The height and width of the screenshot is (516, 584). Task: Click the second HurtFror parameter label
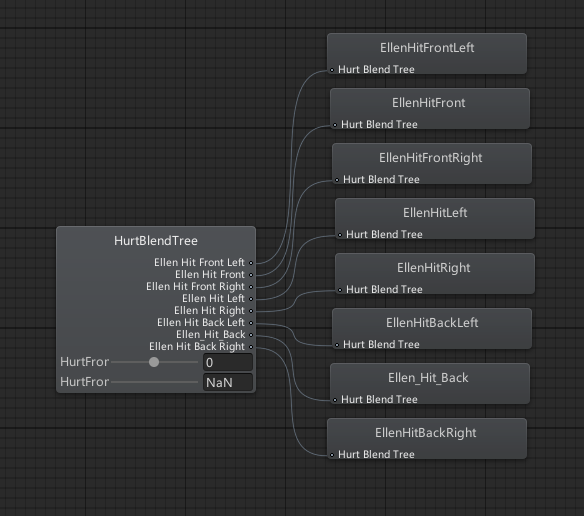(85, 382)
